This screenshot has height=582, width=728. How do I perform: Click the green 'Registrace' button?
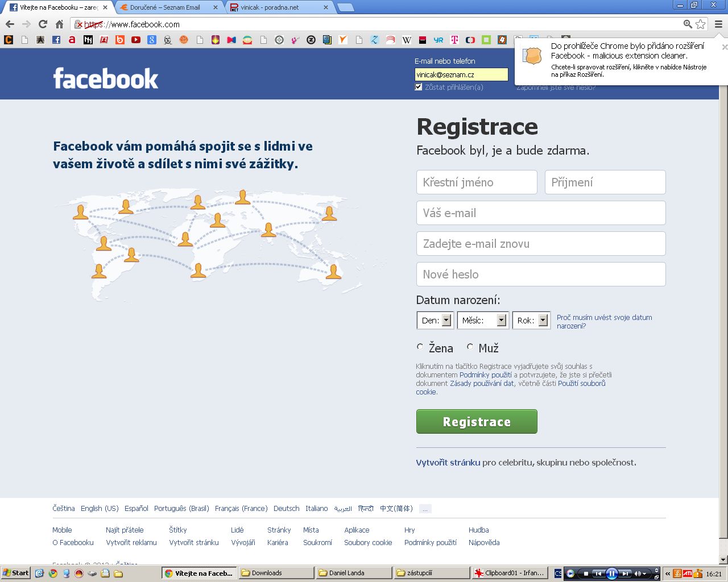pyautogui.click(x=477, y=422)
